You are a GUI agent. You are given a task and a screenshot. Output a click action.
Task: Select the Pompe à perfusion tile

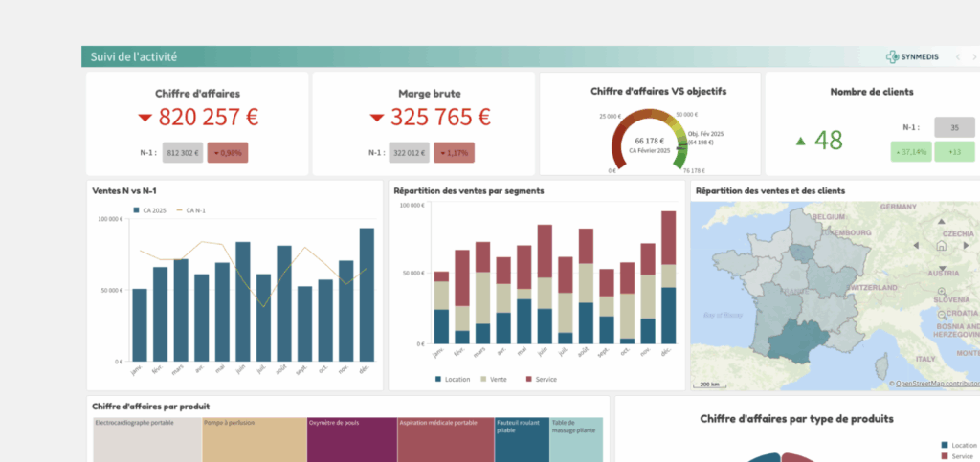click(255, 440)
